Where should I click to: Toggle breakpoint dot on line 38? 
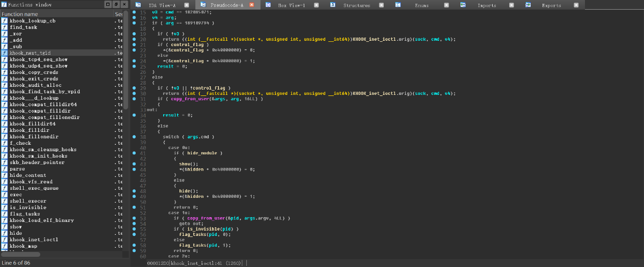(134, 137)
